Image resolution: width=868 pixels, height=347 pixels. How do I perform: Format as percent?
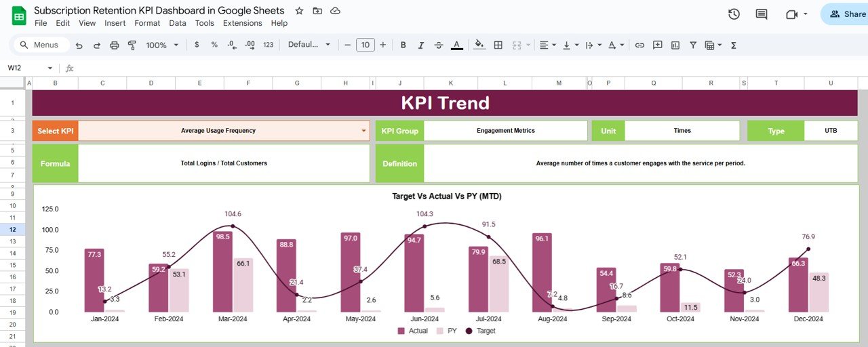pyautogui.click(x=214, y=45)
